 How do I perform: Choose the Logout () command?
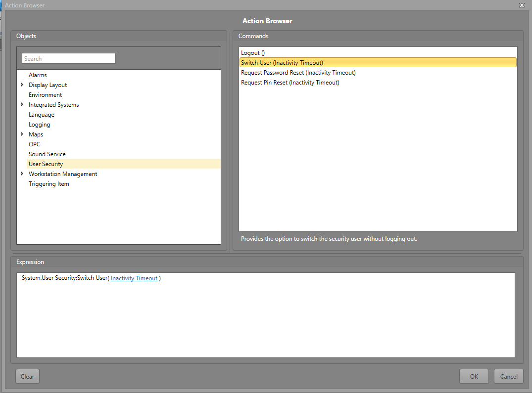pos(253,53)
